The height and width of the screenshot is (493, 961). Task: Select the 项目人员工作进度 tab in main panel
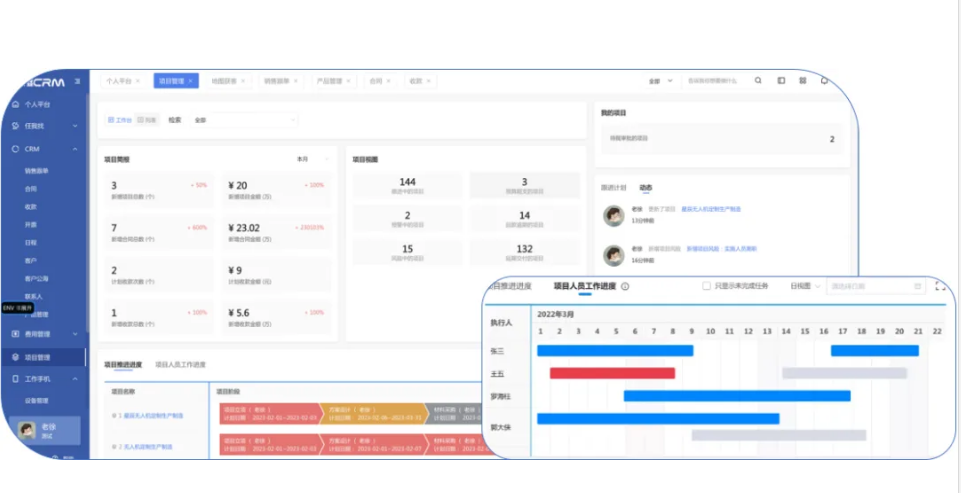tap(181, 365)
